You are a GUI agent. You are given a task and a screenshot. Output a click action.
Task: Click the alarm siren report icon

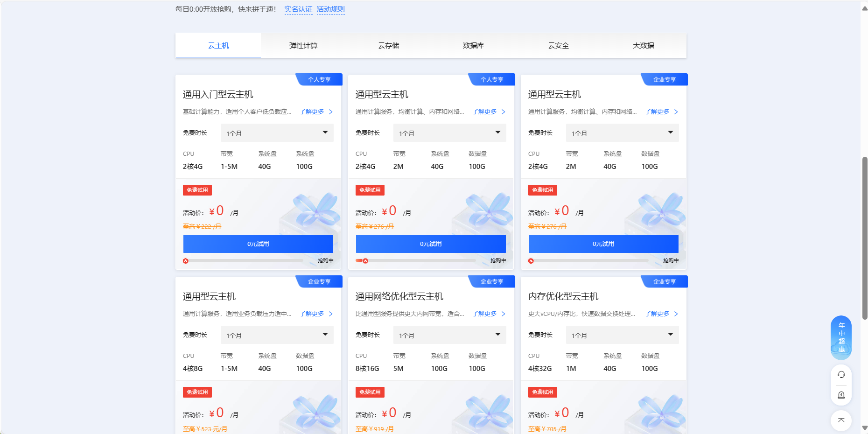tap(841, 395)
